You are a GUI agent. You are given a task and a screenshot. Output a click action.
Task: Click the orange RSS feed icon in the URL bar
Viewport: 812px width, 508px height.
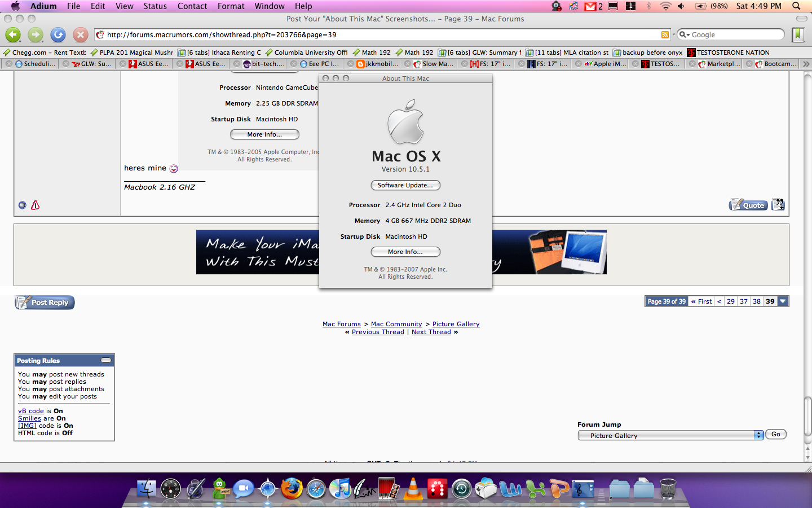(665, 35)
